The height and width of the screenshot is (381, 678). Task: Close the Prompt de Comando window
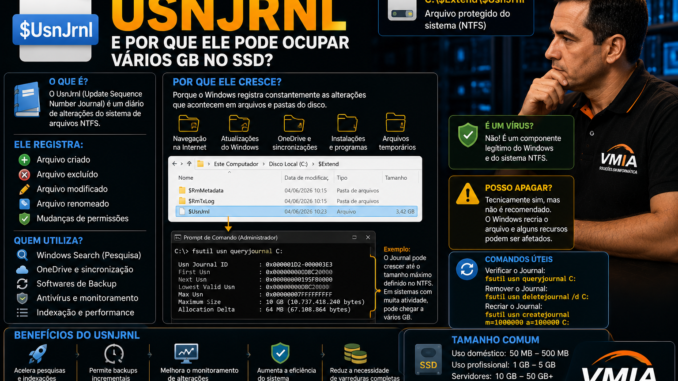[x=368, y=237]
